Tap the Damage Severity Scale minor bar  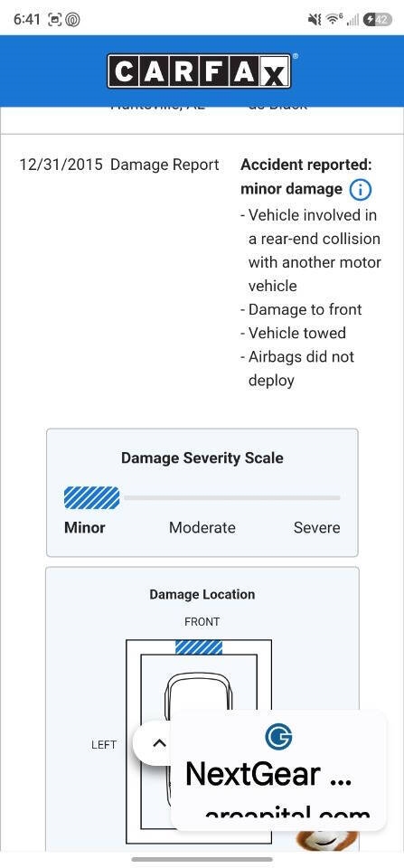tap(92, 497)
